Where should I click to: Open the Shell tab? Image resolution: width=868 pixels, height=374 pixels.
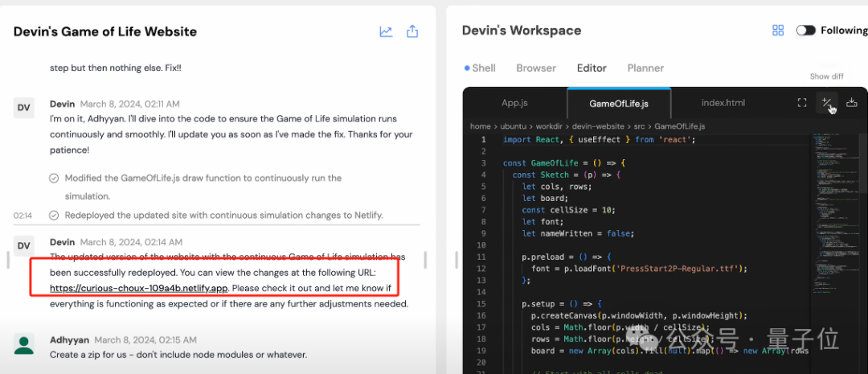point(480,68)
